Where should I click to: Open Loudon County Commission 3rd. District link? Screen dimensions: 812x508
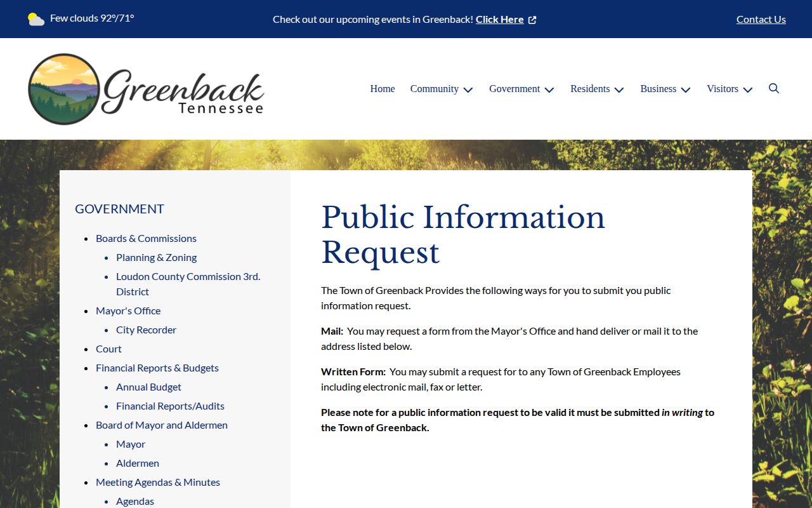click(188, 284)
